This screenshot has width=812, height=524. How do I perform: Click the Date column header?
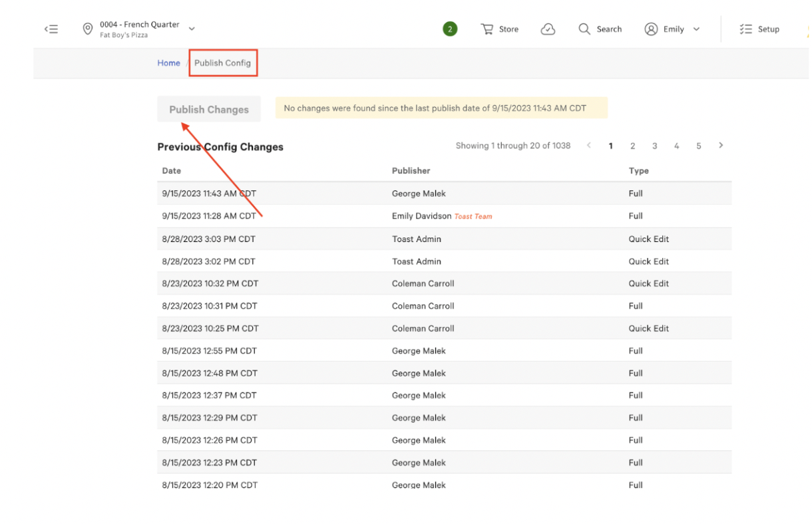click(x=172, y=171)
